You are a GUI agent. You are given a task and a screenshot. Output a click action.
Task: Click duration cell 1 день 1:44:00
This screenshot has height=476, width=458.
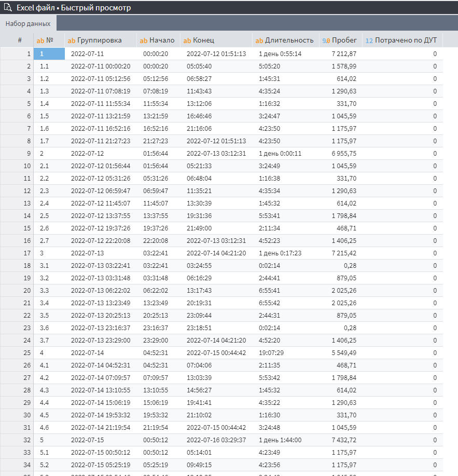point(280,440)
